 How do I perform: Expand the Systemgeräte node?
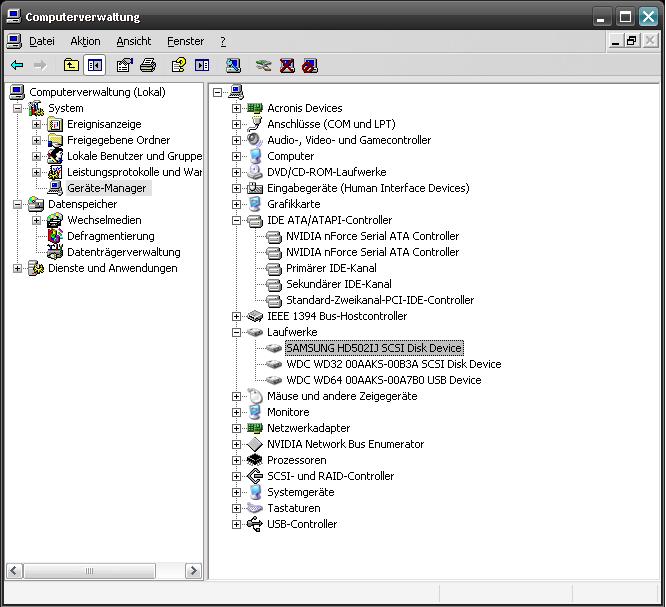pyautogui.click(x=237, y=492)
